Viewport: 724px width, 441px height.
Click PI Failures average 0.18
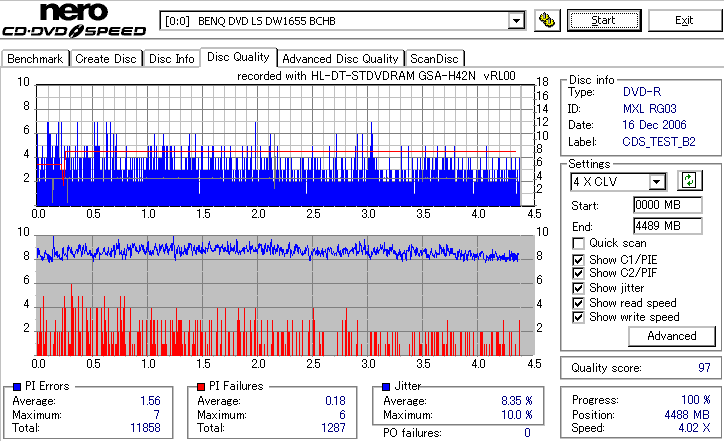tap(335, 401)
